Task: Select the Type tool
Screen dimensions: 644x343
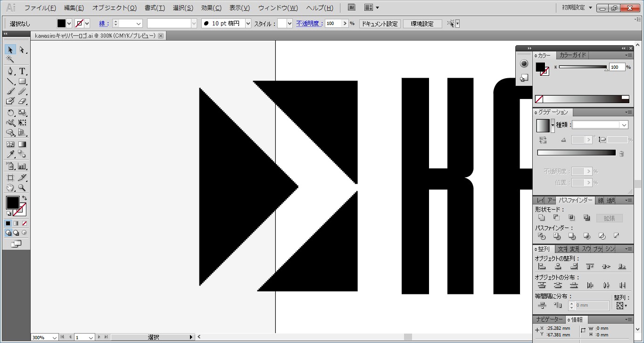Action: coord(22,71)
